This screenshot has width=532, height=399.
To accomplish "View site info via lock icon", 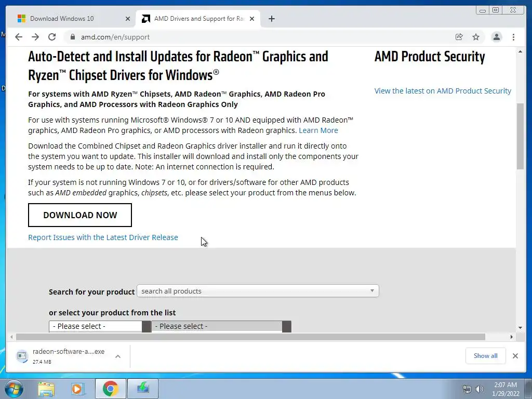I will pos(72,37).
